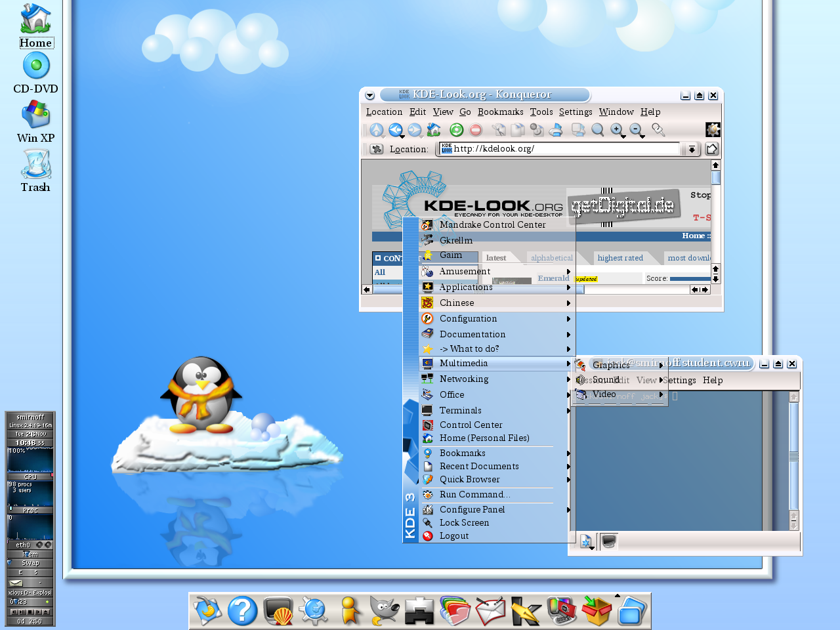
Task: Click the red Stop loading icon
Action: [x=476, y=130]
